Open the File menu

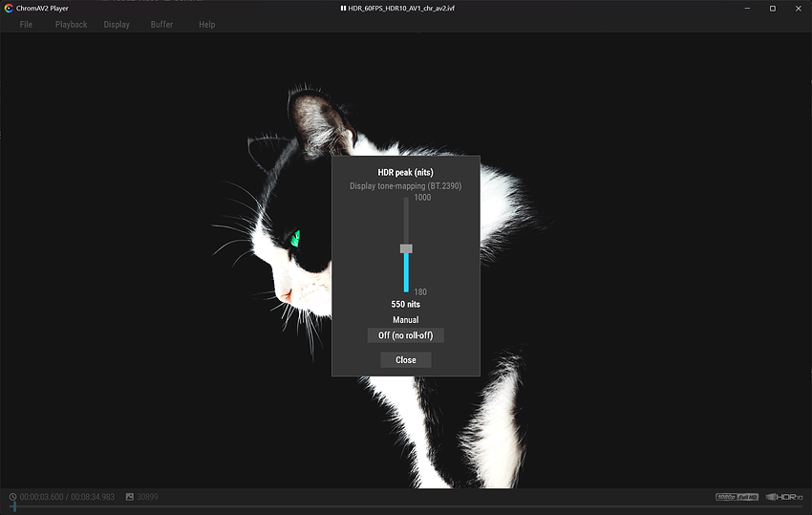click(x=26, y=24)
